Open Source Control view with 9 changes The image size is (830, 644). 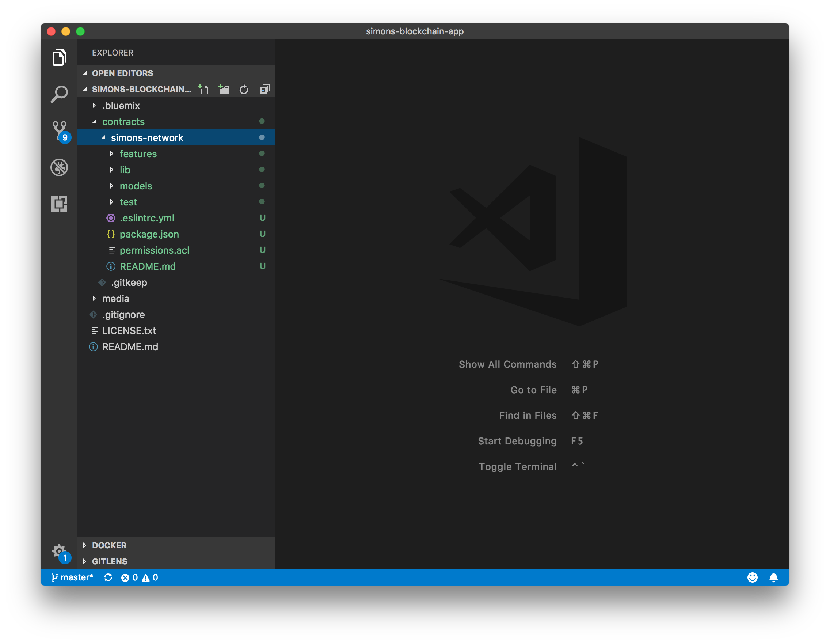click(59, 130)
